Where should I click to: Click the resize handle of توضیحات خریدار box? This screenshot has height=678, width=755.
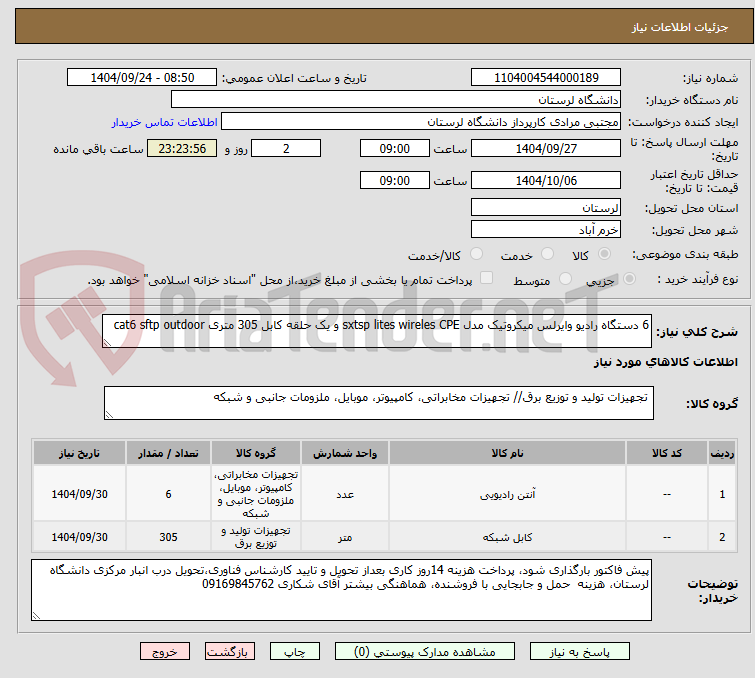[36, 616]
